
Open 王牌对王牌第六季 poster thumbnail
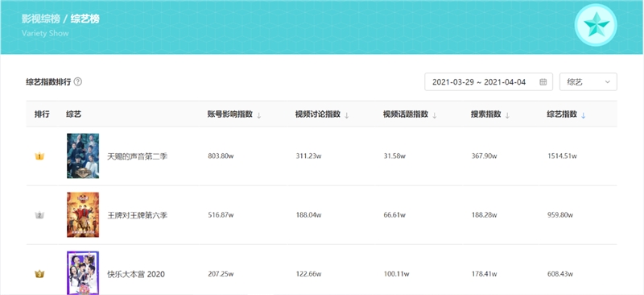pyautogui.click(x=83, y=214)
